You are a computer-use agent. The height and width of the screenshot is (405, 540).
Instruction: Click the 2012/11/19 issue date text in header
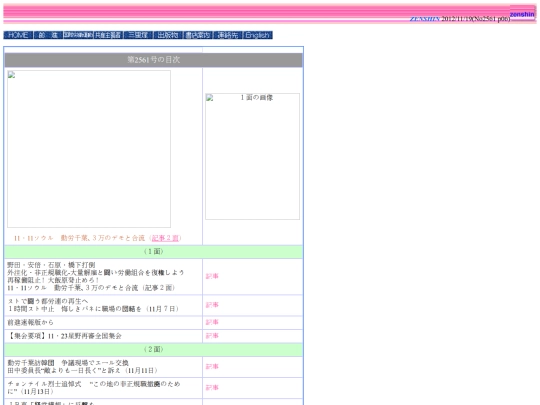[x=456, y=19]
